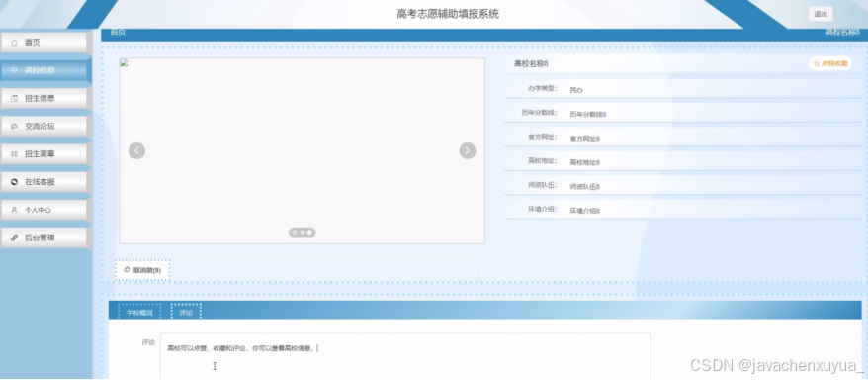Switch to the 评论 tab

tap(186, 313)
